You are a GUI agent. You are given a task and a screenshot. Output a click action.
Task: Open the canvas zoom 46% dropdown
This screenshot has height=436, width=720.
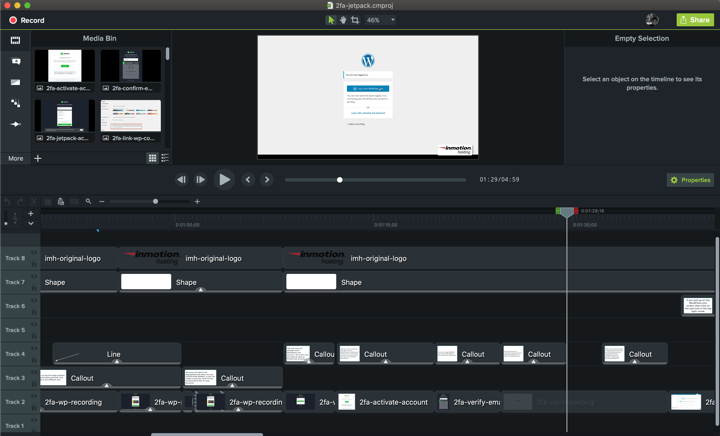[380, 20]
